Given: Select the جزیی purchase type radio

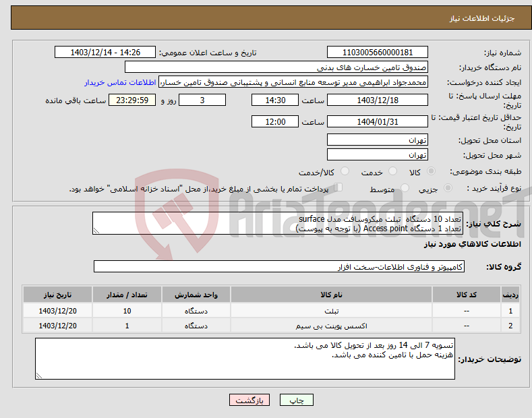Looking at the screenshot, I should pyautogui.click(x=448, y=188).
